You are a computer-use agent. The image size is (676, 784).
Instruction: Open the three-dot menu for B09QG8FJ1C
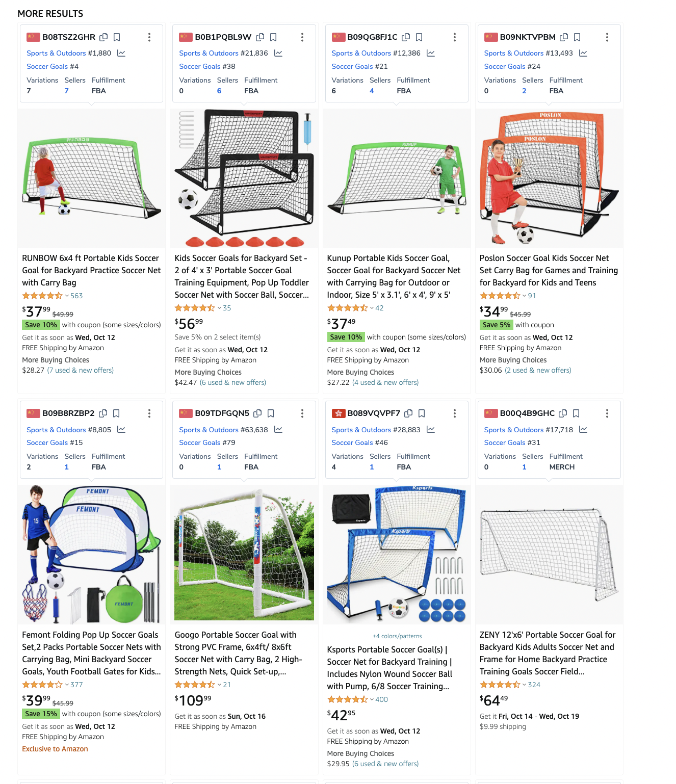455,37
